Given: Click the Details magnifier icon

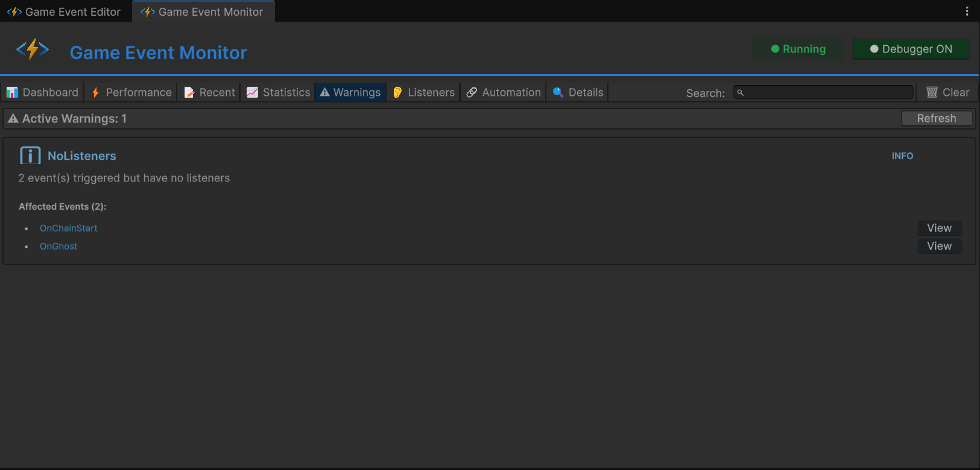Looking at the screenshot, I should pyautogui.click(x=558, y=92).
